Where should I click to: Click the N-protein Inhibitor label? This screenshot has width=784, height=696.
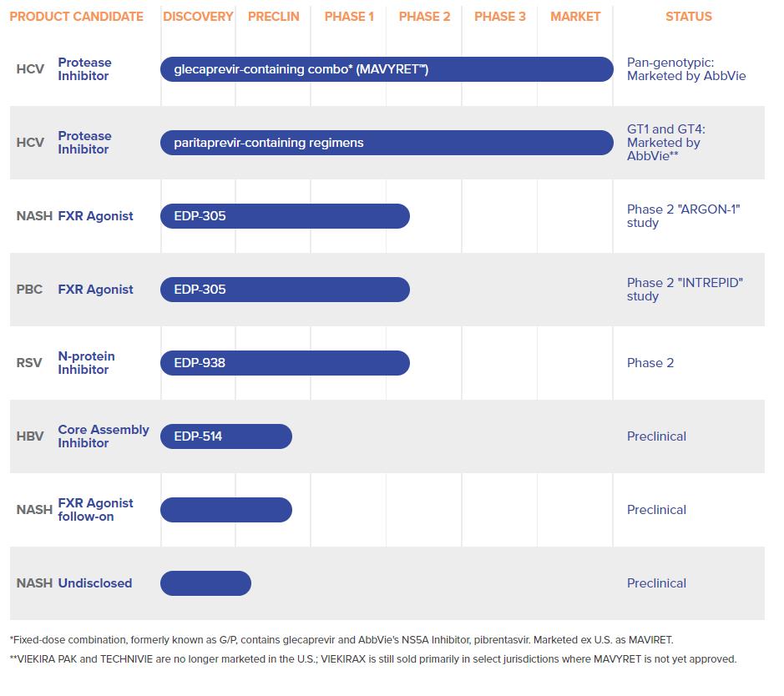pos(86,363)
